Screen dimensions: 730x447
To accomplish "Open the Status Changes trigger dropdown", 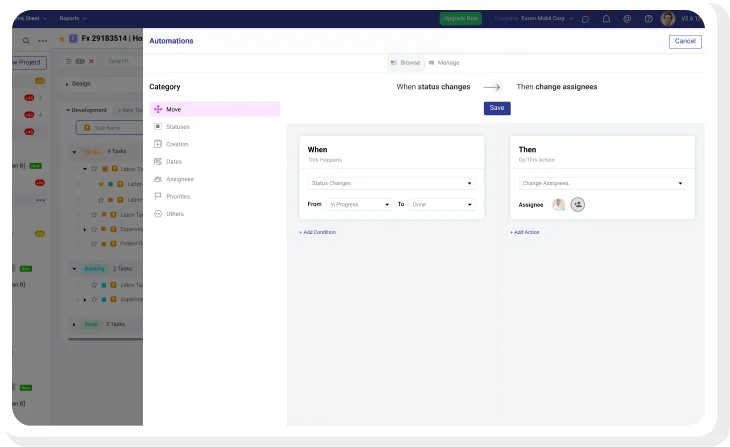I will [x=392, y=183].
